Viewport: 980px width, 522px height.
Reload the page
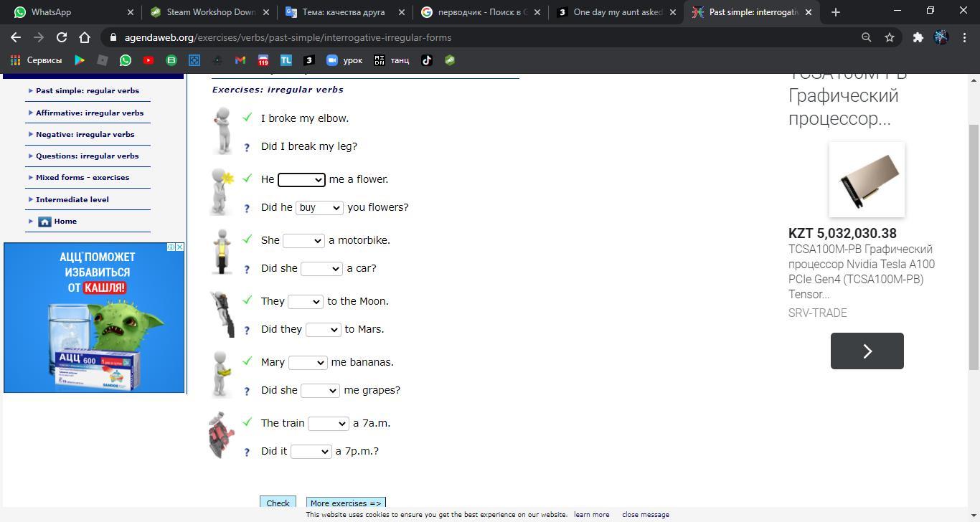click(x=62, y=37)
